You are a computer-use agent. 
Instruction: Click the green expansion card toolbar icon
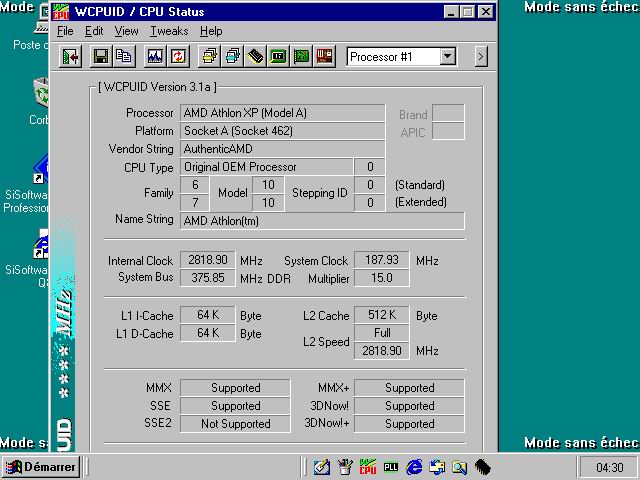point(302,56)
